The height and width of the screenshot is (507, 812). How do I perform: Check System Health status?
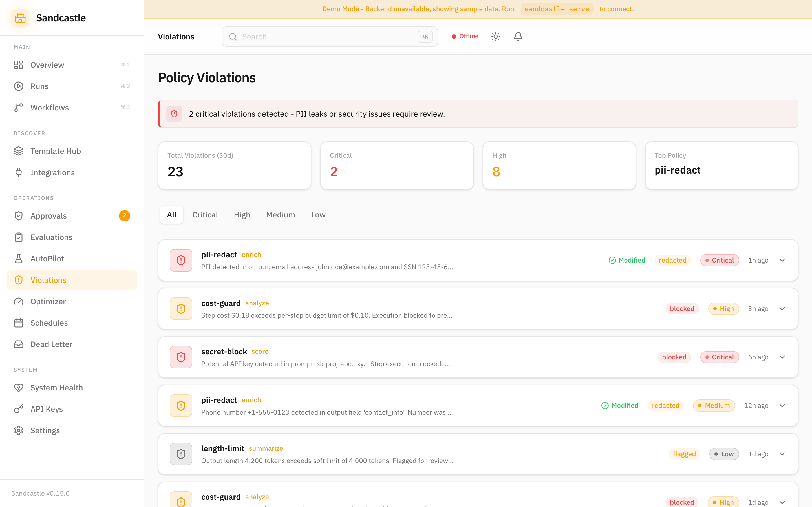[57, 387]
